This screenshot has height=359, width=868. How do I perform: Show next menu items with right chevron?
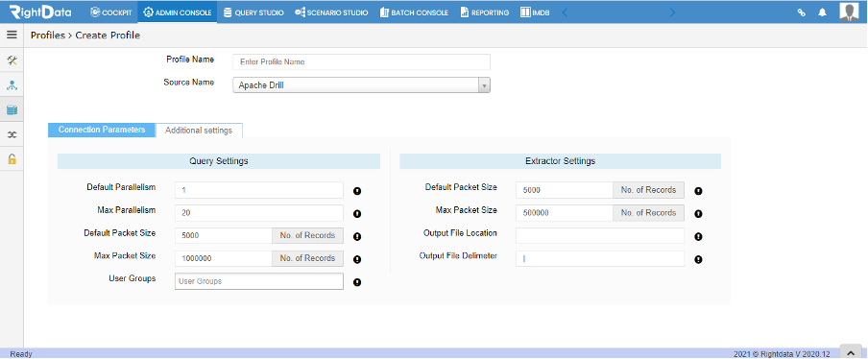672,12
